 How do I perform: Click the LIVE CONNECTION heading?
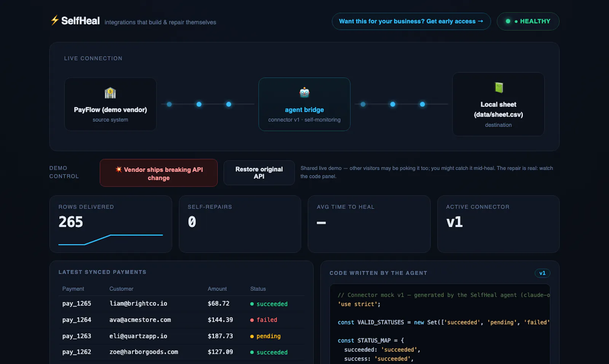(x=93, y=59)
